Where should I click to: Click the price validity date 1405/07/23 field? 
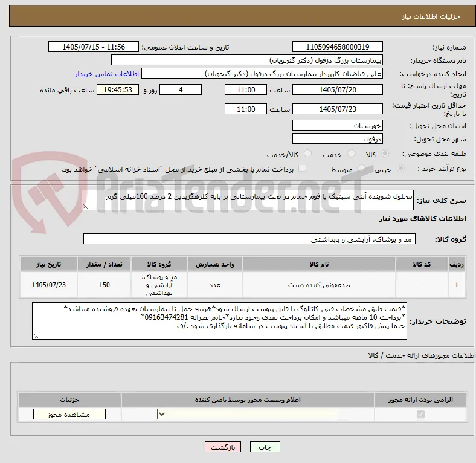click(x=338, y=109)
